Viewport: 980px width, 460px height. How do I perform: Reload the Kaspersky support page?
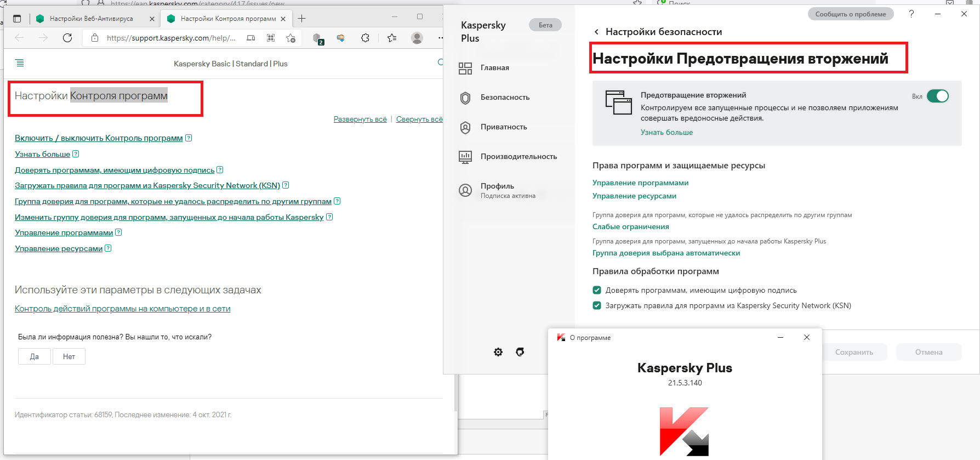67,38
